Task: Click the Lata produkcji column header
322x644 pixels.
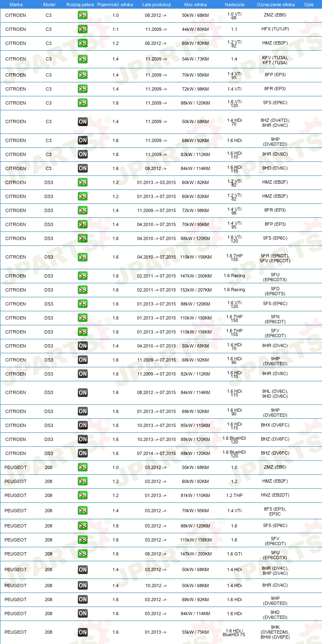Action: coord(156,4)
